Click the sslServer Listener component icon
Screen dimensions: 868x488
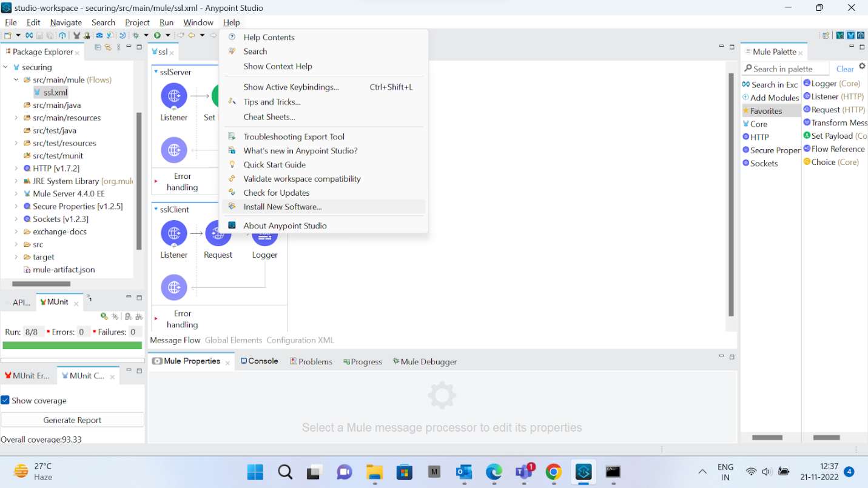pos(174,96)
